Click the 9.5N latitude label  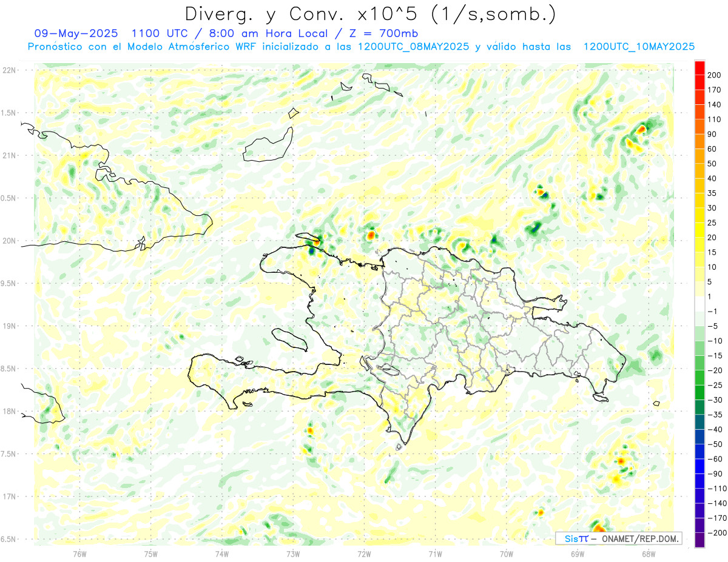tap(9, 283)
